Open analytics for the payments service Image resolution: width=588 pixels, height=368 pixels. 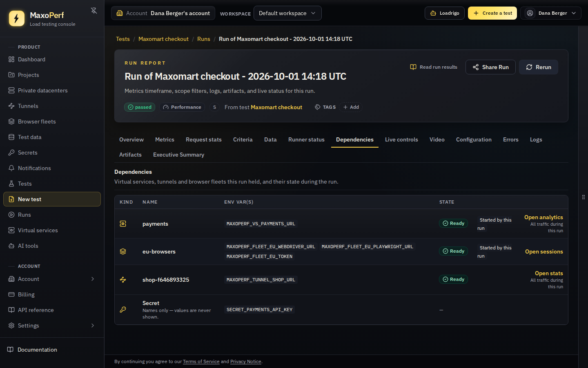pos(543,217)
